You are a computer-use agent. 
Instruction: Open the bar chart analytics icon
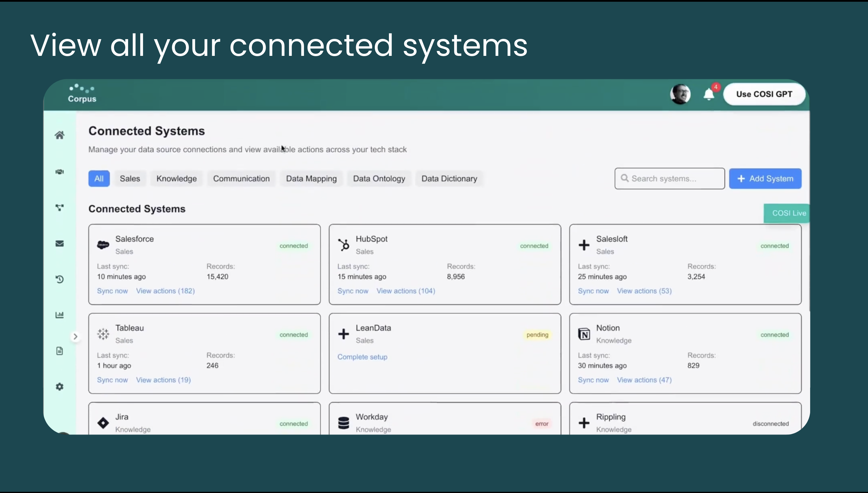[x=60, y=315]
